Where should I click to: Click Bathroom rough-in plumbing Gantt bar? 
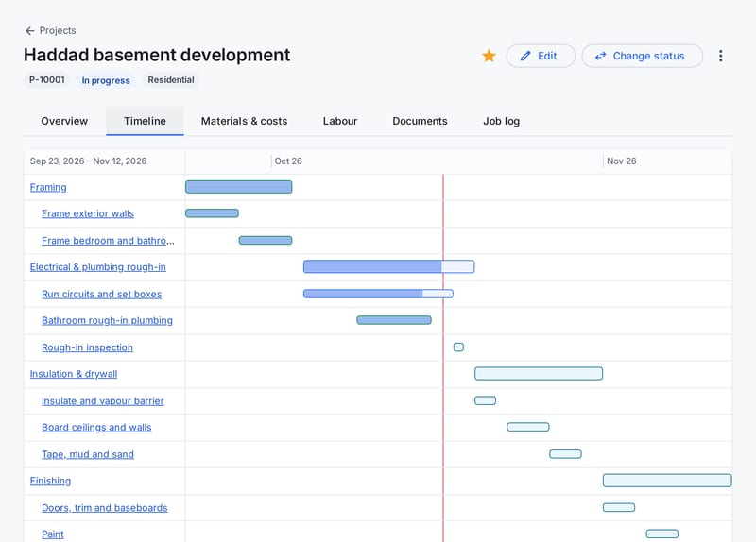pyautogui.click(x=394, y=320)
